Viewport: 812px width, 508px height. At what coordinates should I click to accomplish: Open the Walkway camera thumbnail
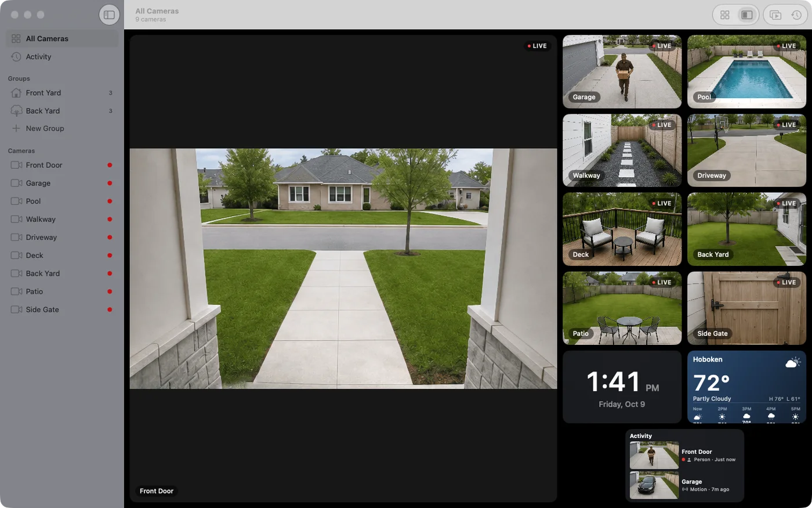point(622,150)
